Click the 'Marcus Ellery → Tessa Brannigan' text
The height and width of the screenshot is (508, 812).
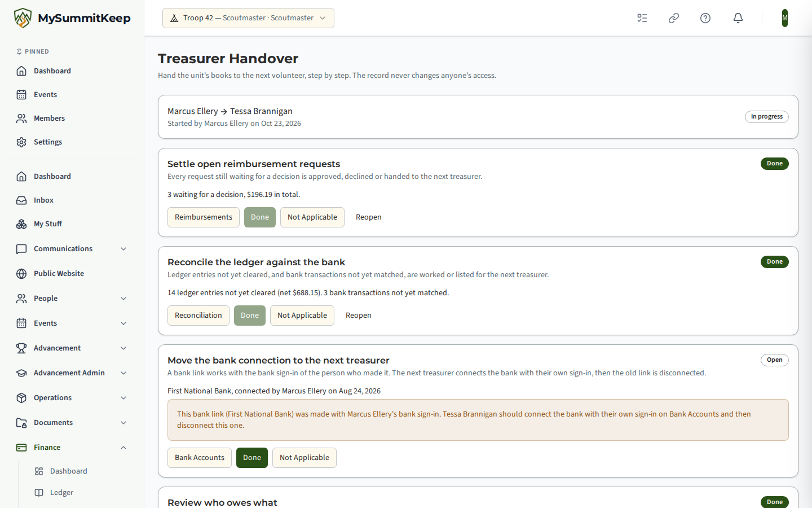coord(230,111)
